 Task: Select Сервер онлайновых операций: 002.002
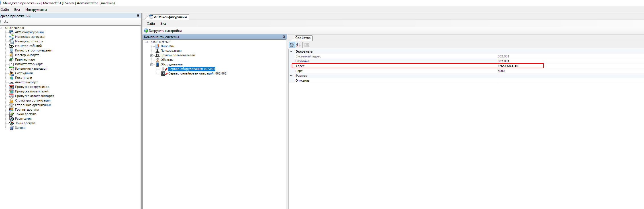[197, 73]
